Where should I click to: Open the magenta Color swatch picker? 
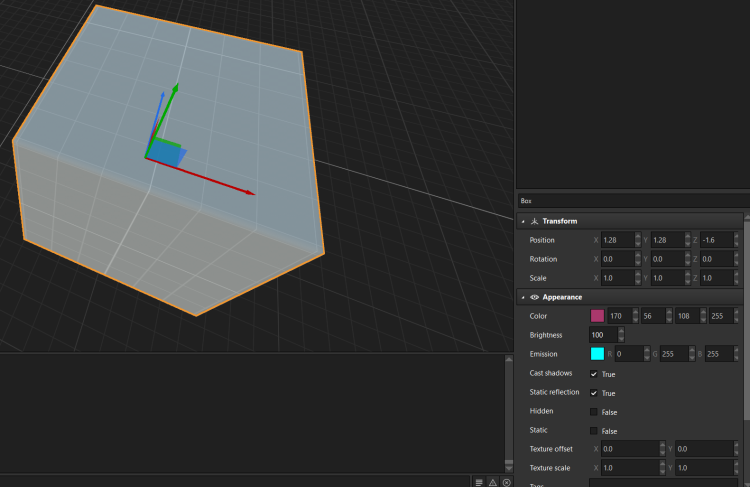coord(597,316)
